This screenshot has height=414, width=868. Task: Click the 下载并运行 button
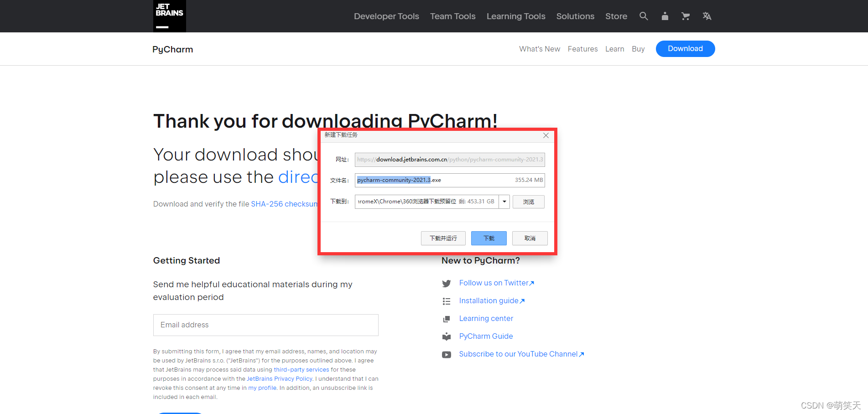[443, 238]
